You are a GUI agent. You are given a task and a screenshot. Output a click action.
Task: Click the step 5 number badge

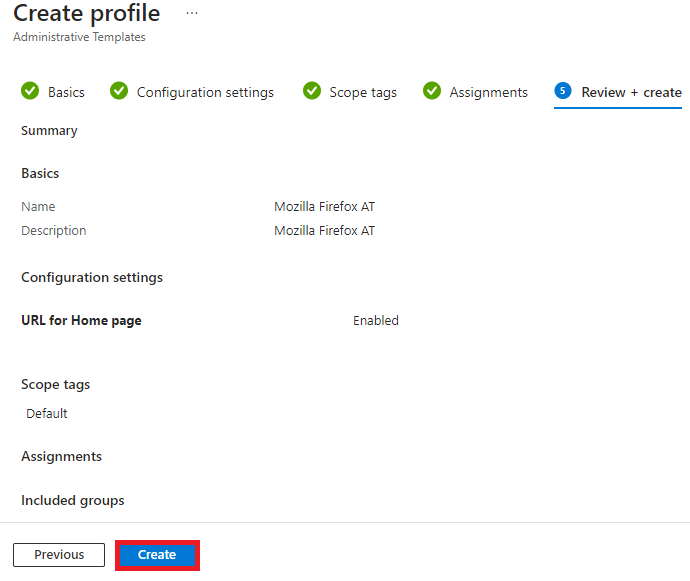[x=563, y=91]
